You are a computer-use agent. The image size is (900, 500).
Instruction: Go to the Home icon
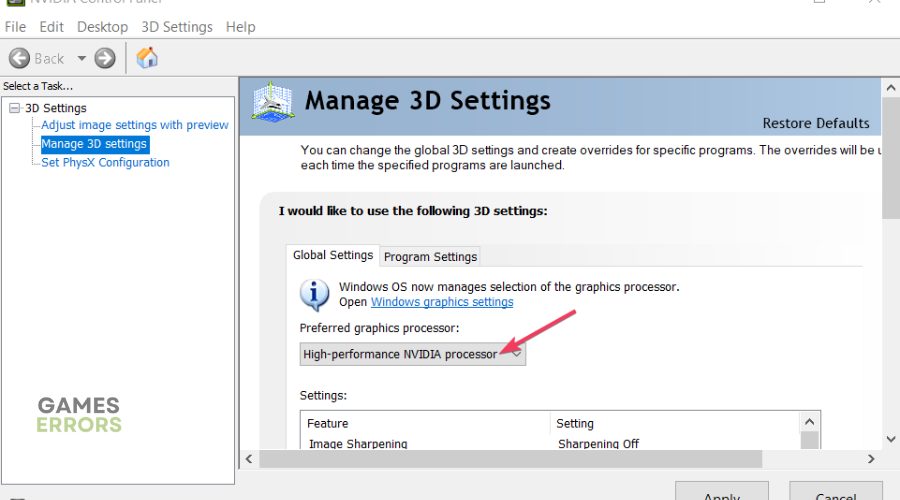[x=147, y=57]
